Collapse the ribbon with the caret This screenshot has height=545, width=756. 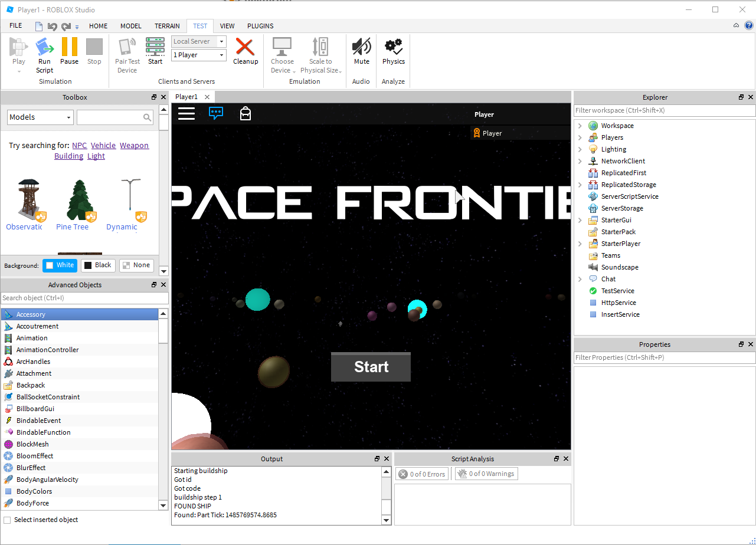pyautogui.click(x=736, y=25)
